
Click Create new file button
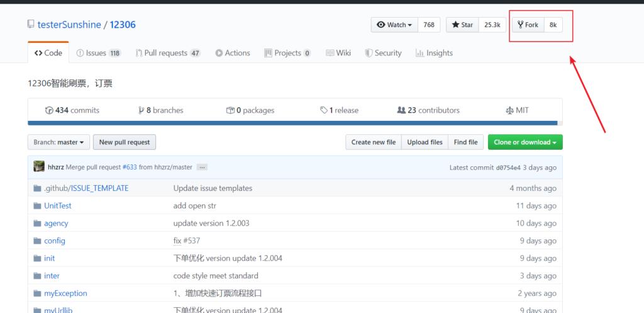point(374,142)
